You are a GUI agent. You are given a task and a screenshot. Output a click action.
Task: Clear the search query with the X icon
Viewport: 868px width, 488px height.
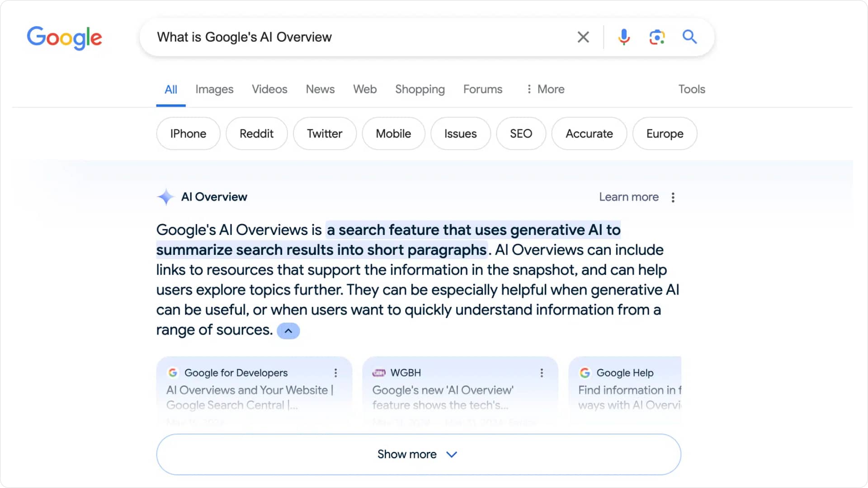(x=583, y=37)
